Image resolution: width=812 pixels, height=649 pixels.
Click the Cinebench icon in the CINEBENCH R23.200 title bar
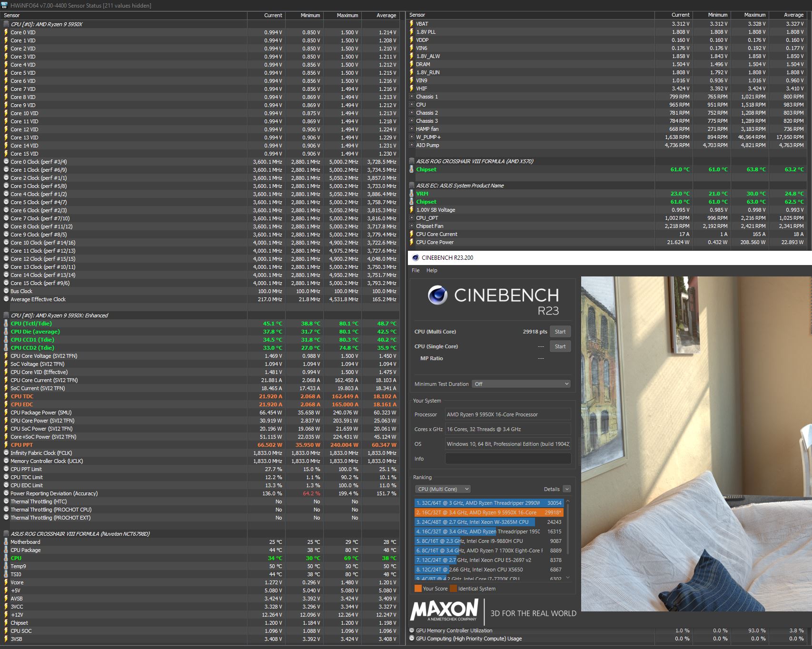[416, 258]
